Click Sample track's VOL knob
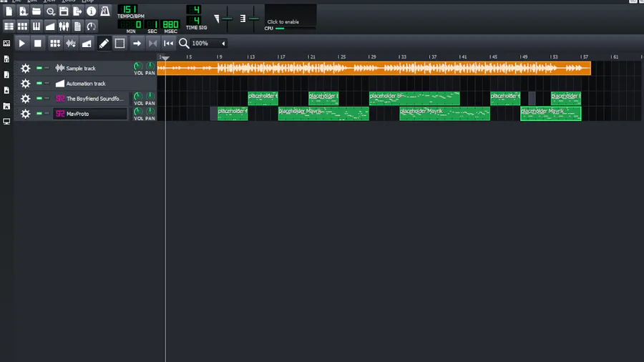 [x=138, y=66]
